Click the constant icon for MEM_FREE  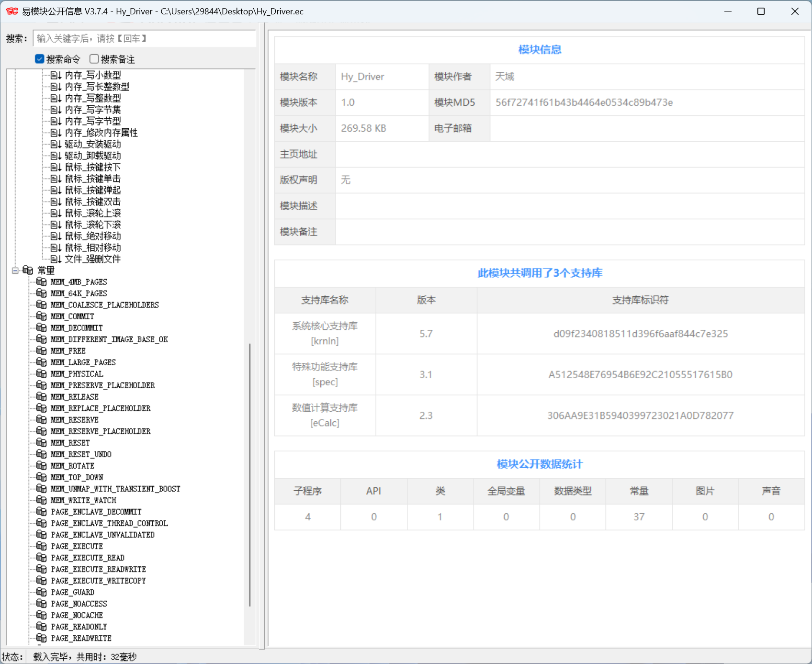(42, 351)
